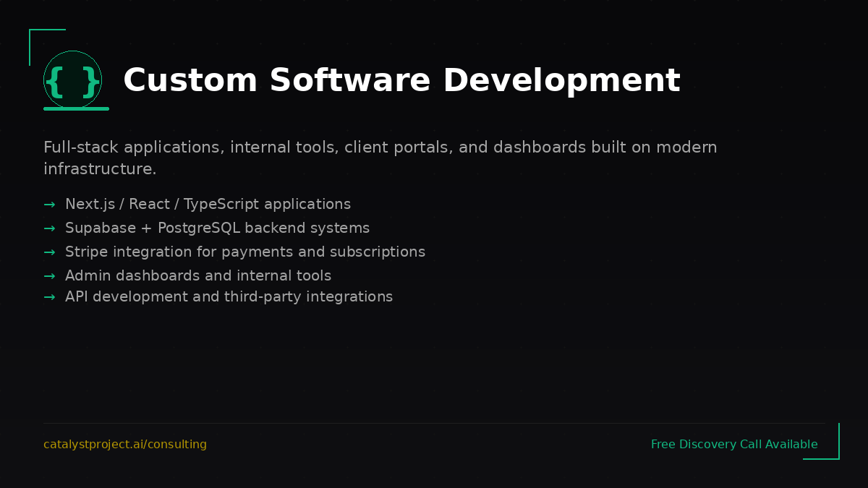This screenshot has width=868, height=488.
Task: Click the arrow bullet beside Supabase line
Action: coord(49,228)
